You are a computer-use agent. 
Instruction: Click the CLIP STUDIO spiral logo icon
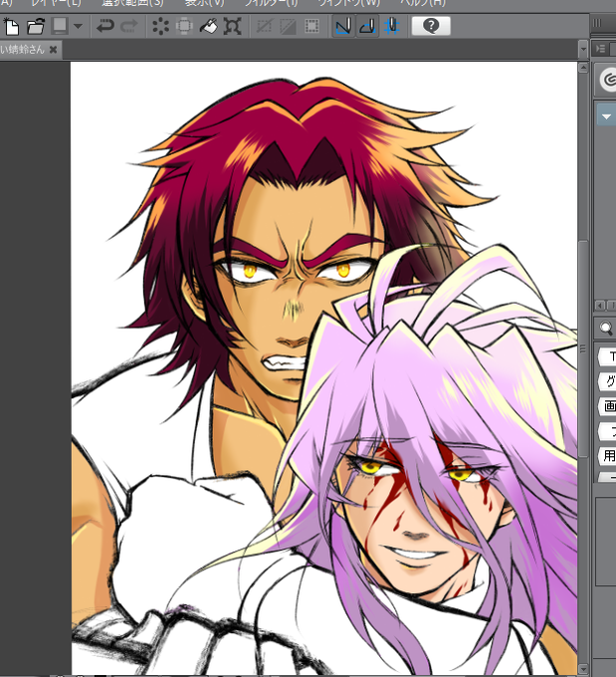pyautogui.click(x=609, y=80)
